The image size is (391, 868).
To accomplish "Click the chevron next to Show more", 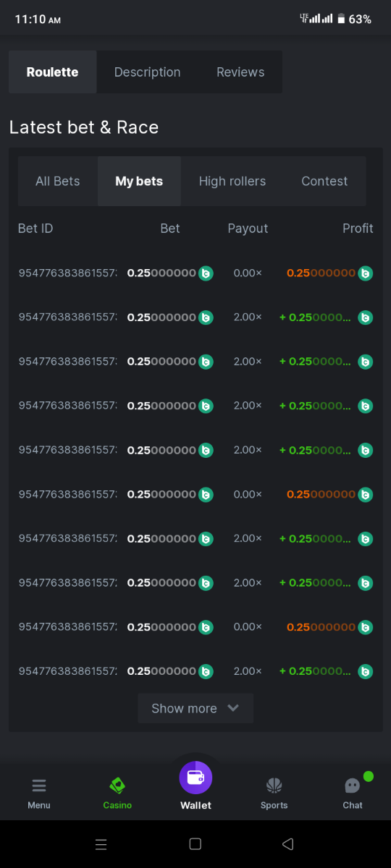I will coord(233,708).
